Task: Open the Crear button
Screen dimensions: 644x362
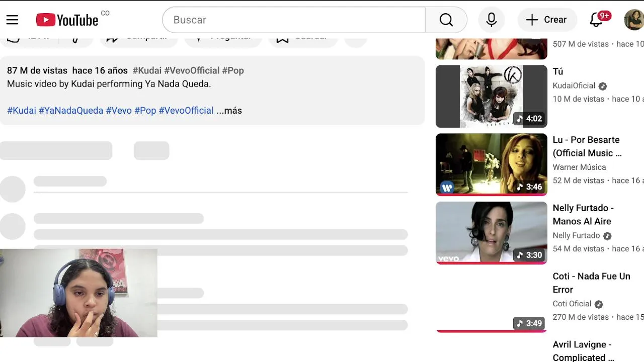Action: click(547, 20)
